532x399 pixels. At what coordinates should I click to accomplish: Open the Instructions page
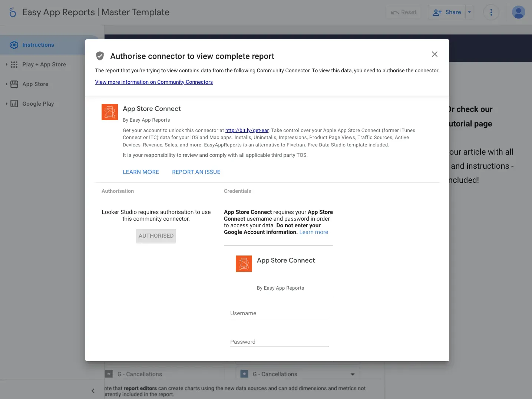click(38, 45)
